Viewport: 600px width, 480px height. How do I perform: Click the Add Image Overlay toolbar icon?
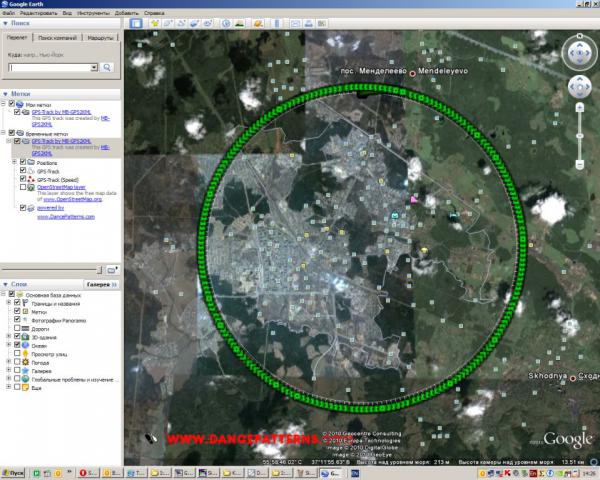(x=194, y=24)
